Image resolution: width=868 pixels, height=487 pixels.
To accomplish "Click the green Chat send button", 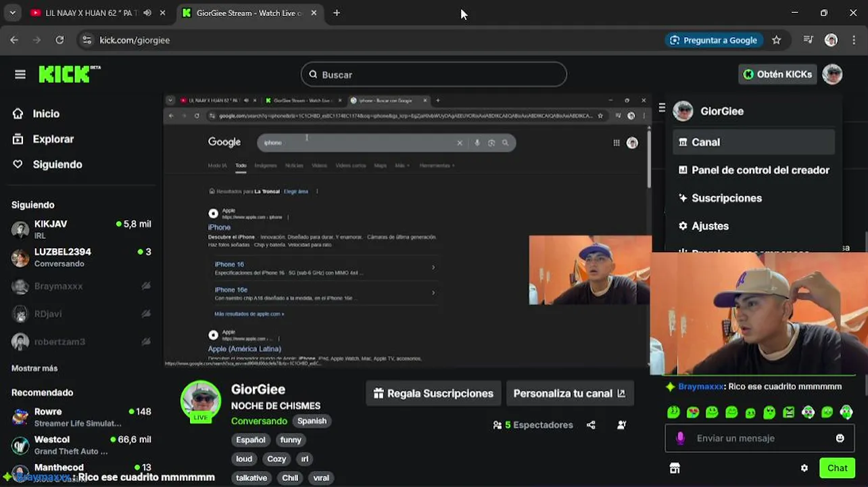I will click(x=837, y=468).
